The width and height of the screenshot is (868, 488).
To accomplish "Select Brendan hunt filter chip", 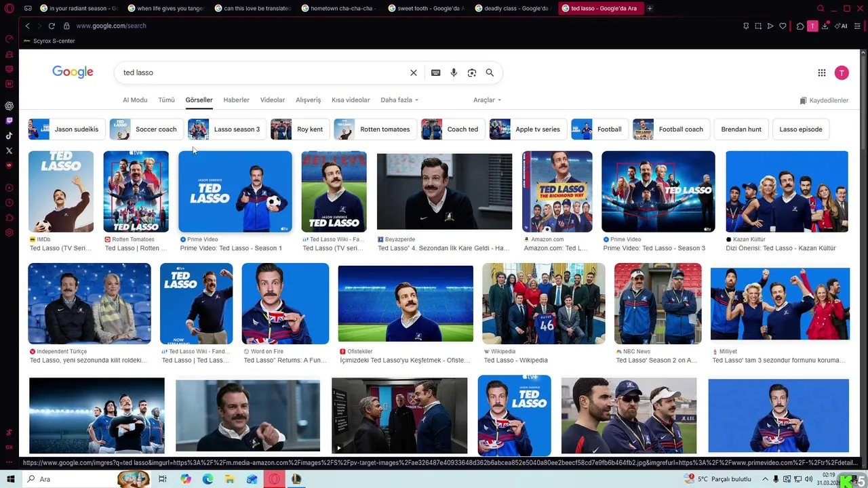I will (x=741, y=129).
